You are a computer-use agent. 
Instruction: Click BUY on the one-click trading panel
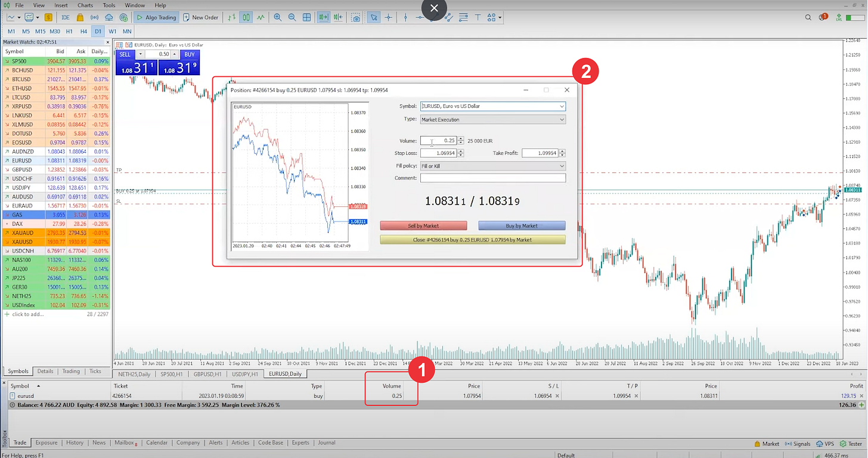tap(189, 54)
